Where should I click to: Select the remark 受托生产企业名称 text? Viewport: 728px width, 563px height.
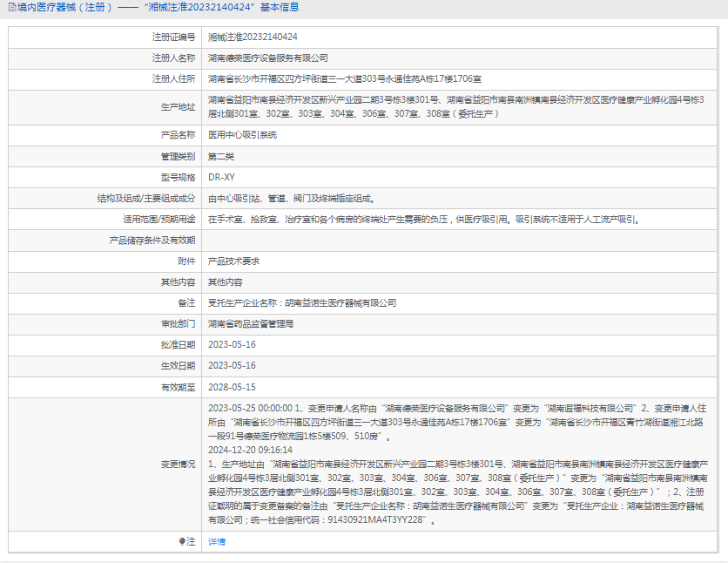click(x=302, y=303)
